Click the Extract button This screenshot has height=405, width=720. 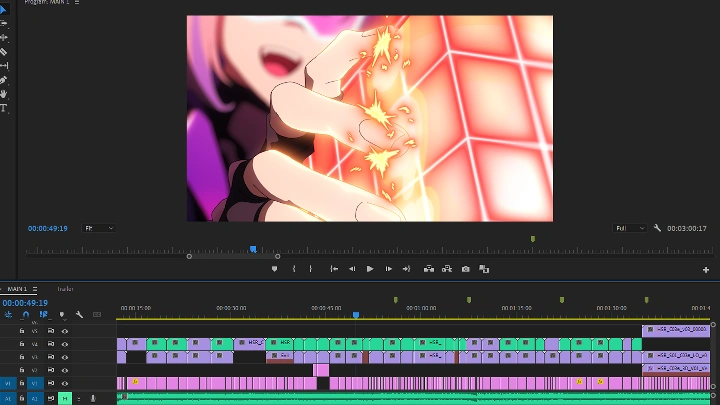tap(447, 269)
